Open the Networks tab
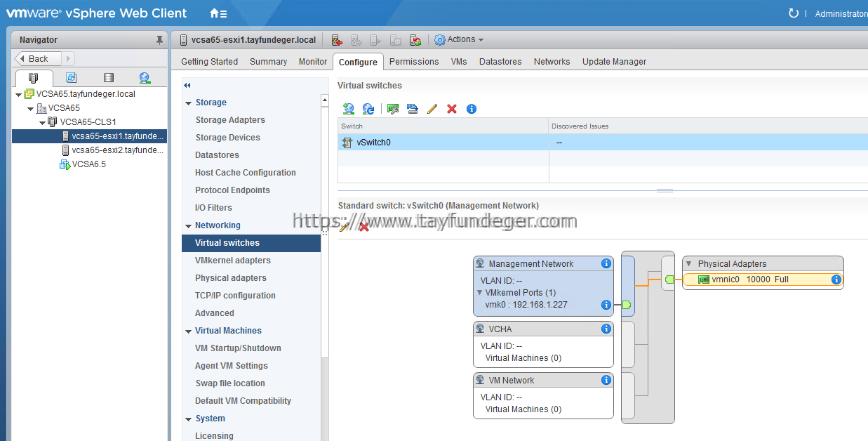 point(552,62)
